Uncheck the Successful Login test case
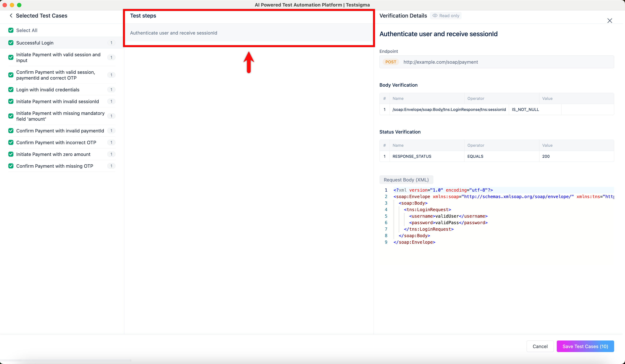This screenshot has width=625, height=364. [x=11, y=43]
